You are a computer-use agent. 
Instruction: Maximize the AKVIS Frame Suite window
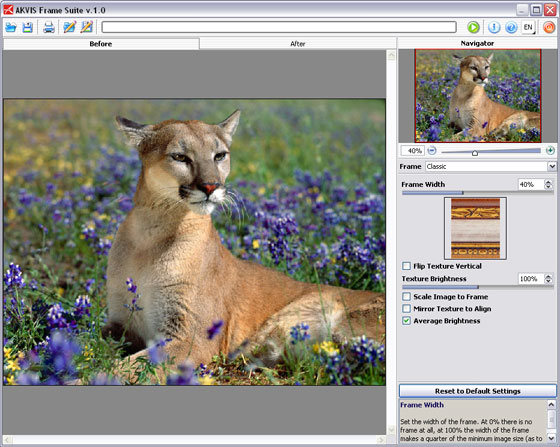coord(536,10)
